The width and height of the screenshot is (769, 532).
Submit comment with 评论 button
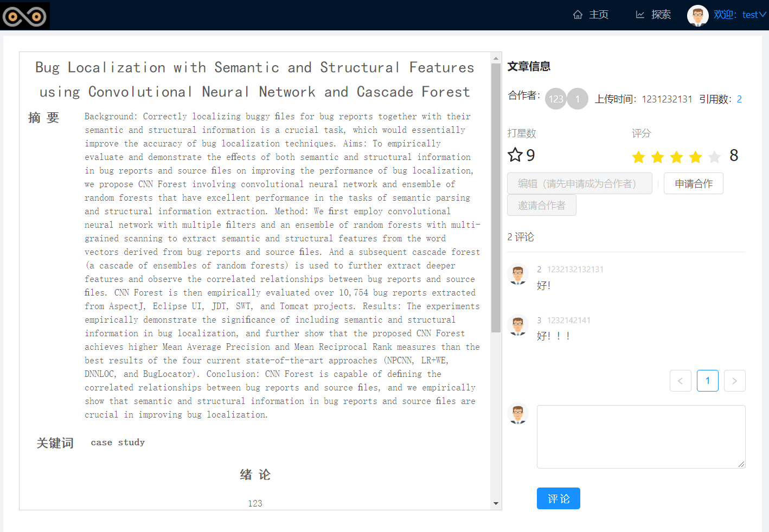[x=559, y=498]
